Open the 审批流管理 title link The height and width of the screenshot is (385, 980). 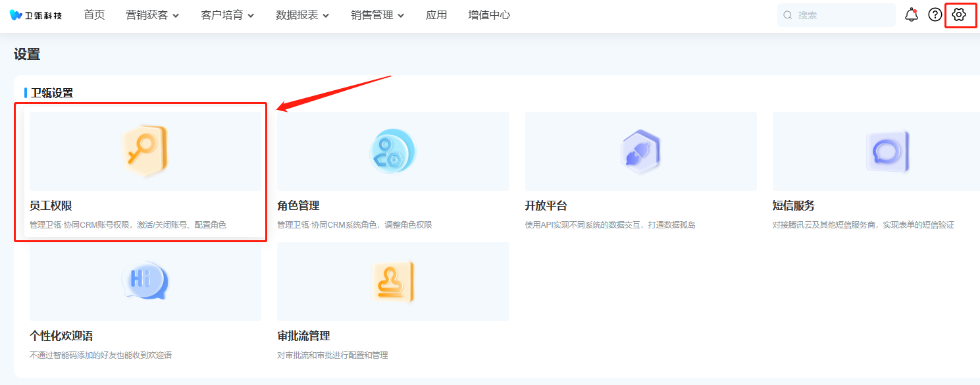[x=303, y=336]
